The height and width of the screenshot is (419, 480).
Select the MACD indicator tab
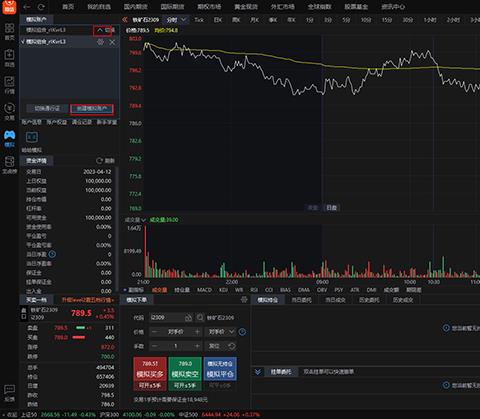click(x=204, y=290)
